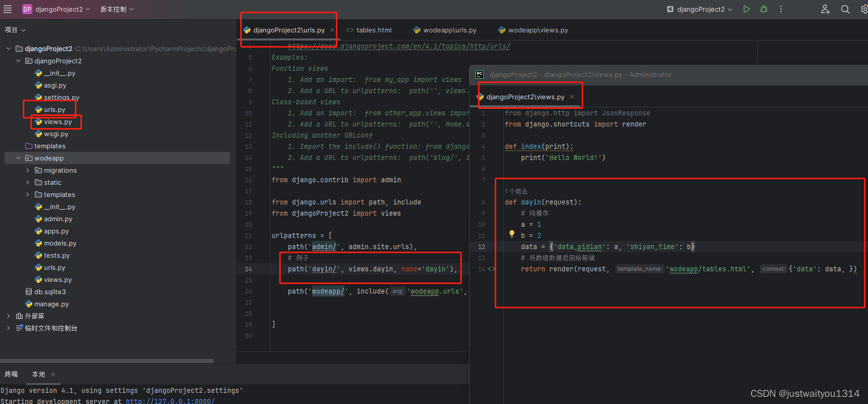Open the djangoproject.com docs URL link
The image size is (868, 404).
pyautogui.click(x=399, y=46)
